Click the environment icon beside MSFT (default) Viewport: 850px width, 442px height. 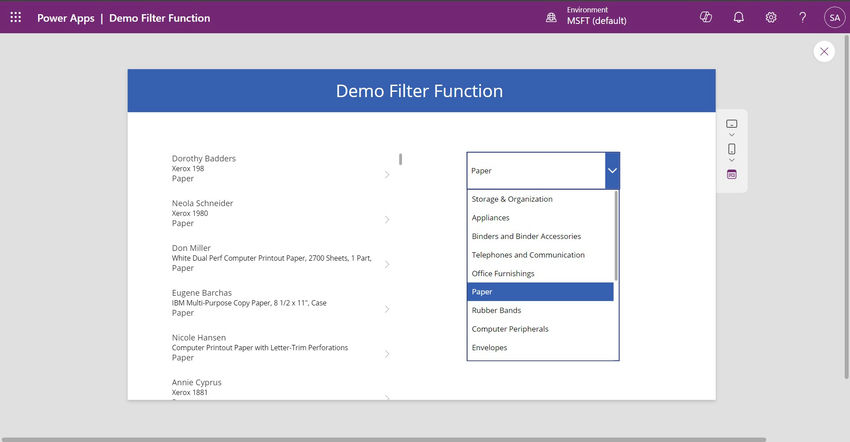pyautogui.click(x=551, y=17)
